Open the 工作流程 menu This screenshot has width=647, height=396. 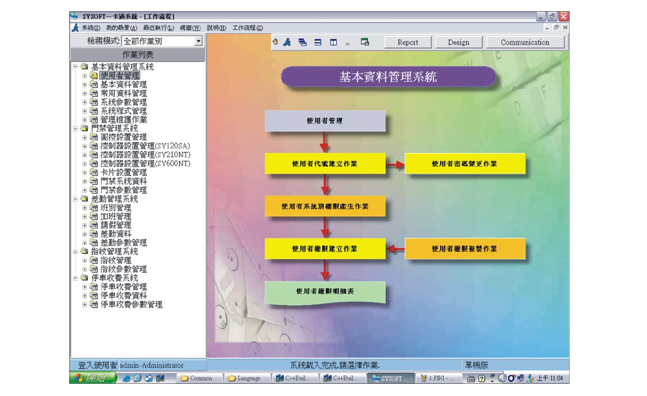point(248,28)
